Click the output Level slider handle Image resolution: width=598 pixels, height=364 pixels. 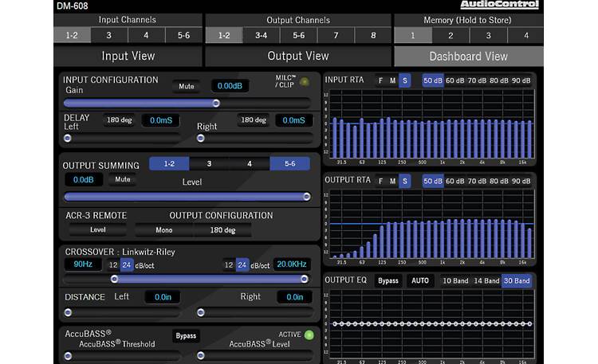coord(306,196)
